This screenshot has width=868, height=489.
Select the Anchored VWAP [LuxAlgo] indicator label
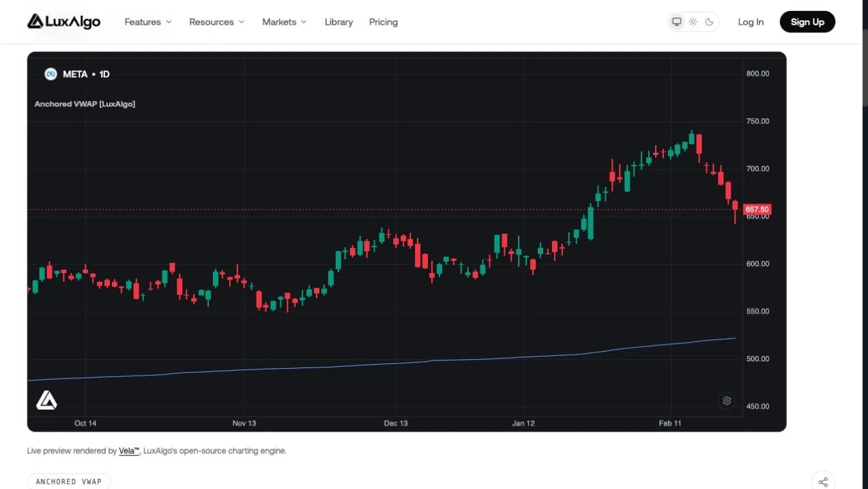click(x=85, y=104)
